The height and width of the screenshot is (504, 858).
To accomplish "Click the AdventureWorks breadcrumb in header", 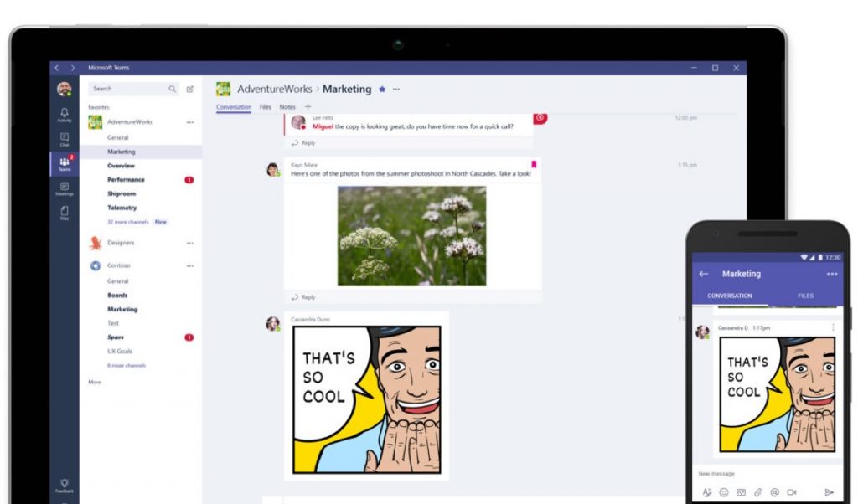I will 274,89.
